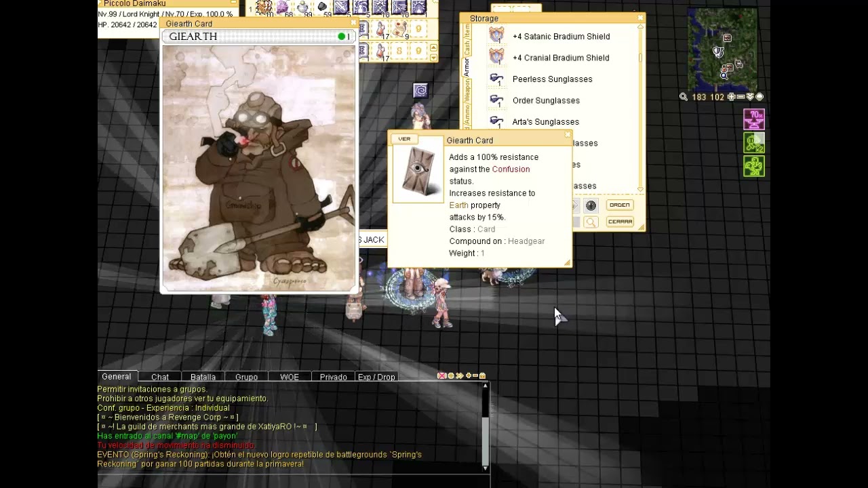Screen dimensions: 868x488
Task: Click the minimap magnifier icon
Action: (x=684, y=97)
